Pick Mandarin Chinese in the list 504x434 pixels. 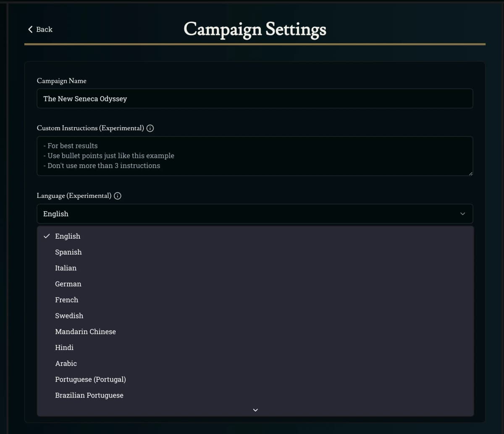pos(85,332)
